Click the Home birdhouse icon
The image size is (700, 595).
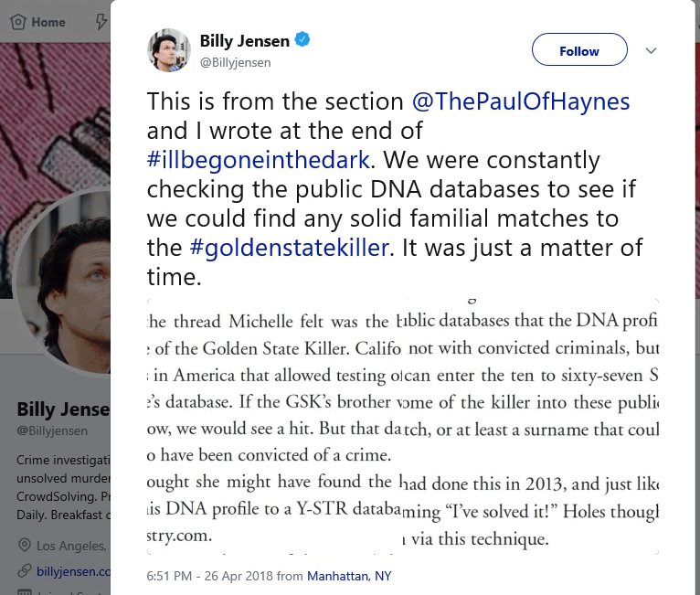click(17, 22)
